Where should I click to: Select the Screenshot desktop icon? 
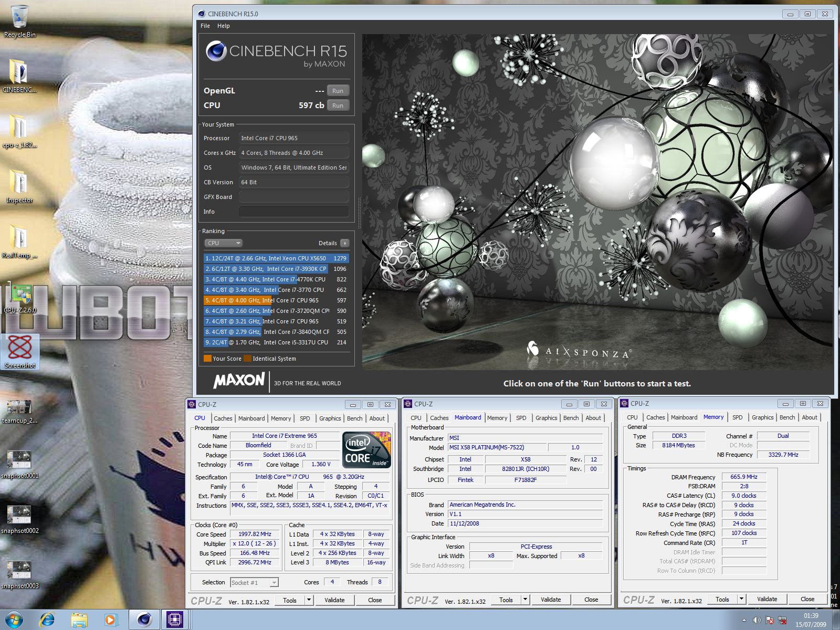20,352
